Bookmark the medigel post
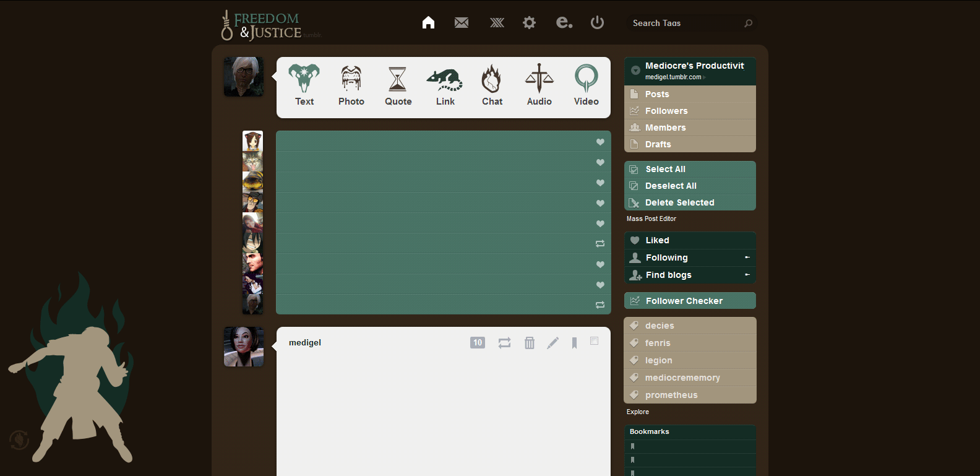980x476 pixels. pyautogui.click(x=574, y=343)
